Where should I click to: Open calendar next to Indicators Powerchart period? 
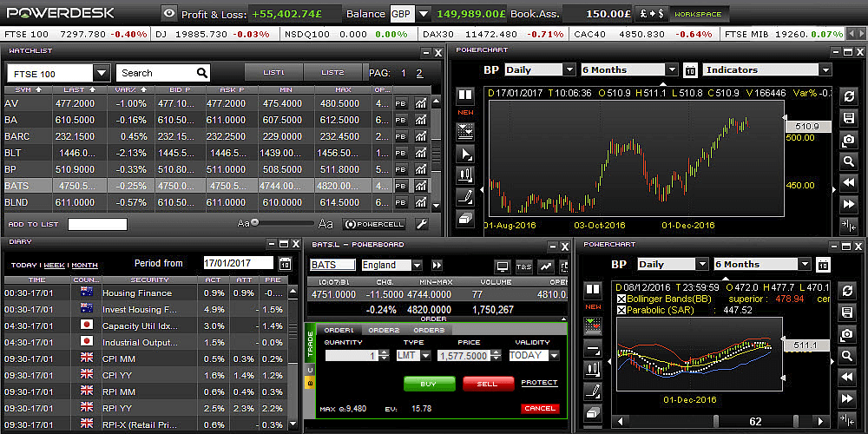pyautogui.click(x=690, y=70)
